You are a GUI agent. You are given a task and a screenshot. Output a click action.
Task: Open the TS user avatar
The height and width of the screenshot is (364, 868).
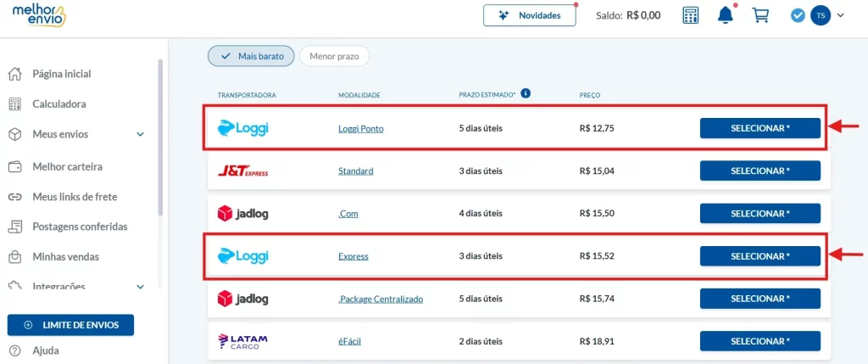pos(821,15)
